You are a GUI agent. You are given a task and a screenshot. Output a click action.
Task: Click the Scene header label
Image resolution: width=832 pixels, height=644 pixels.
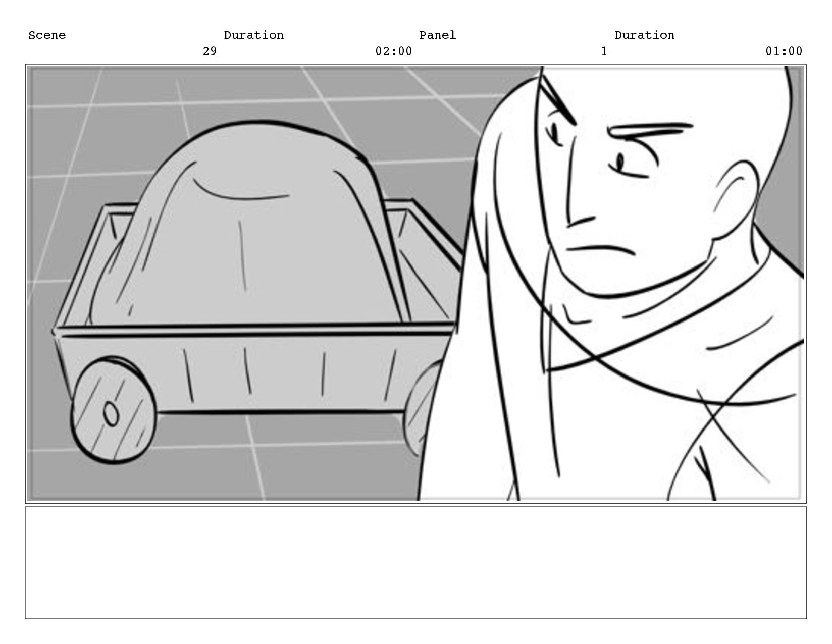(47, 35)
